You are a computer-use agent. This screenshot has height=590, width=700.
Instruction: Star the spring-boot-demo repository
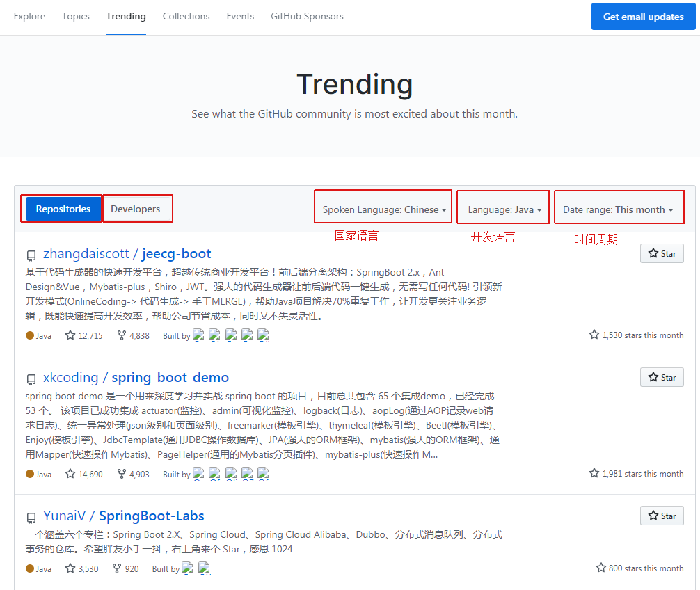point(662,378)
